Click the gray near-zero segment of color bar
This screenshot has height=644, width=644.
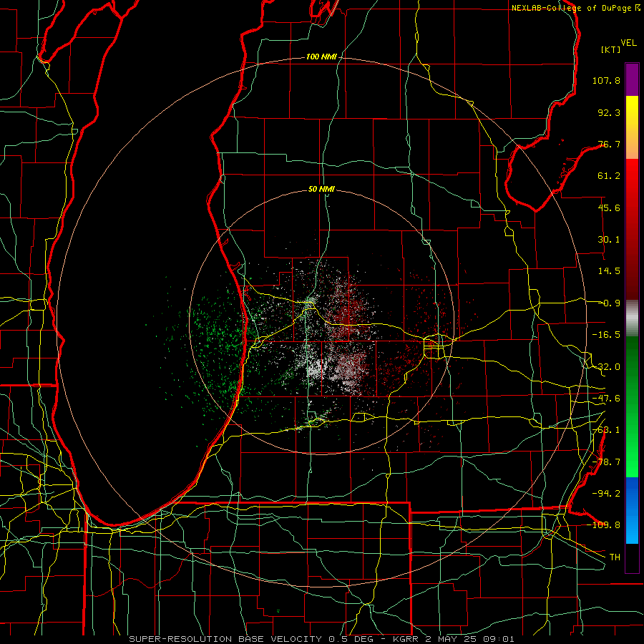(632, 318)
